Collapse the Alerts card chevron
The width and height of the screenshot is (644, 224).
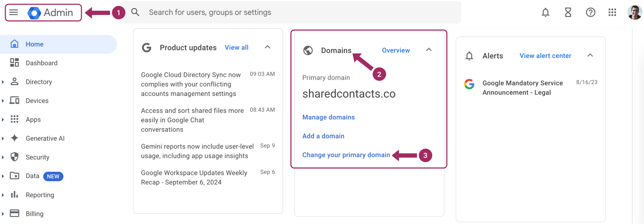590,55
